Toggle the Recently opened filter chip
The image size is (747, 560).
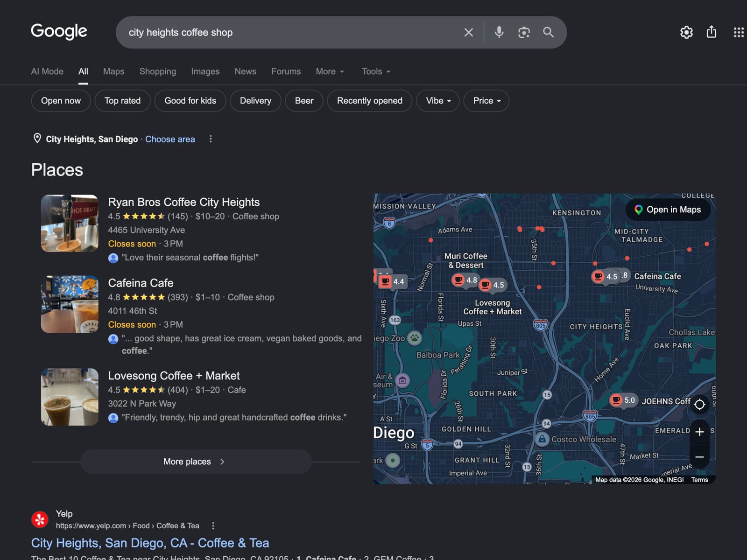click(x=369, y=101)
